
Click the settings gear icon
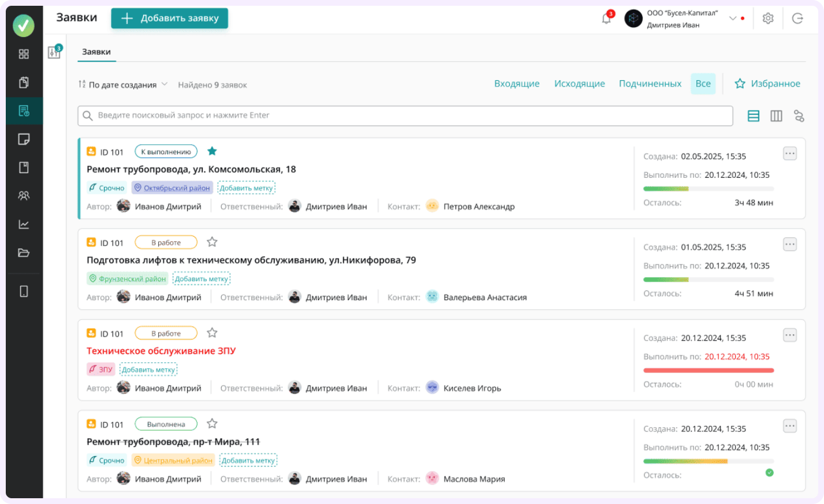coord(768,18)
